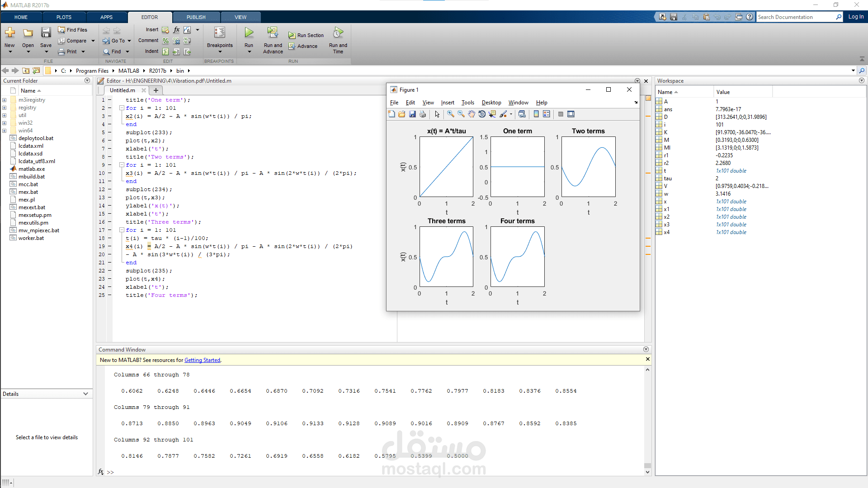
Task: Select the Pan hand tool in Figure 1
Action: click(x=472, y=114)
